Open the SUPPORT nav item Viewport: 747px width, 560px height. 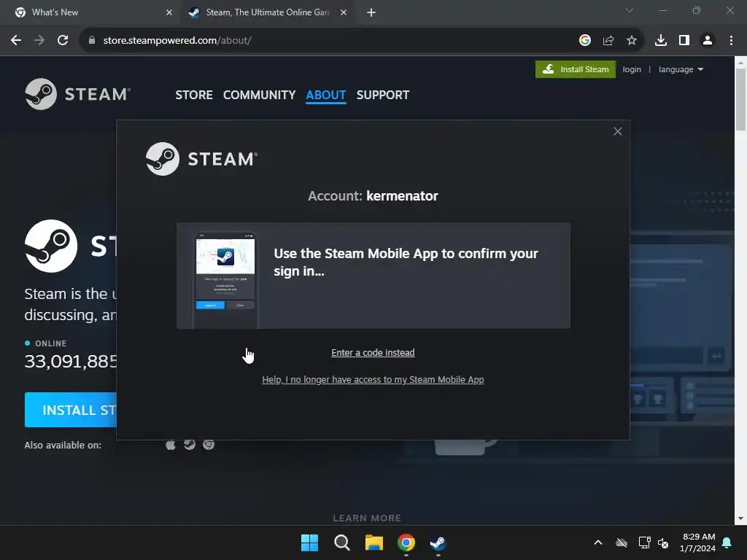pyautogui.click(x=383, y=96)
